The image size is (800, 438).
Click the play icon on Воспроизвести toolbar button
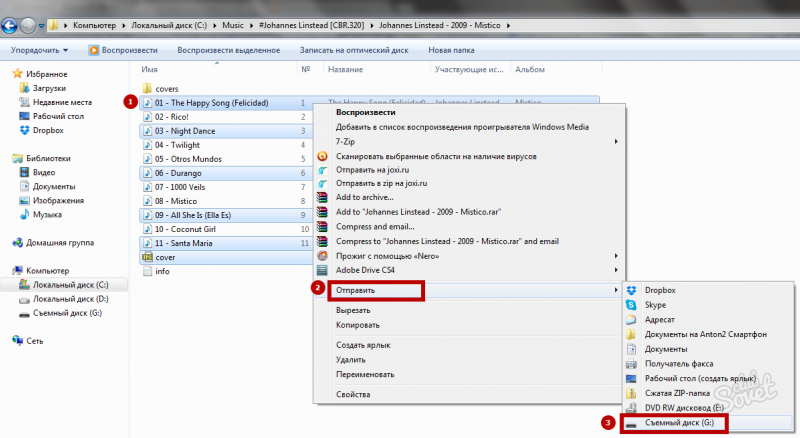pos(93,50)
